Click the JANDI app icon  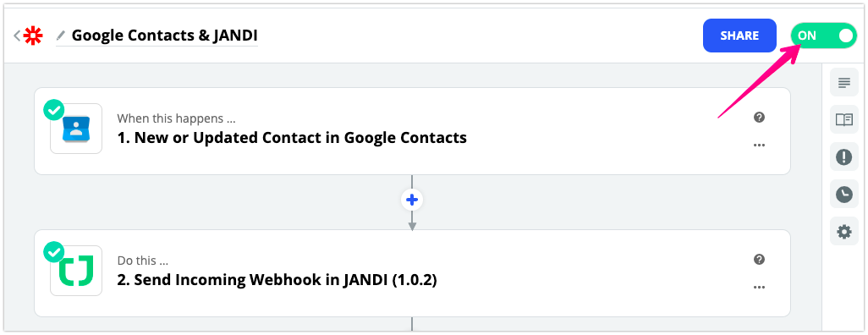click(x=76, y=271)
